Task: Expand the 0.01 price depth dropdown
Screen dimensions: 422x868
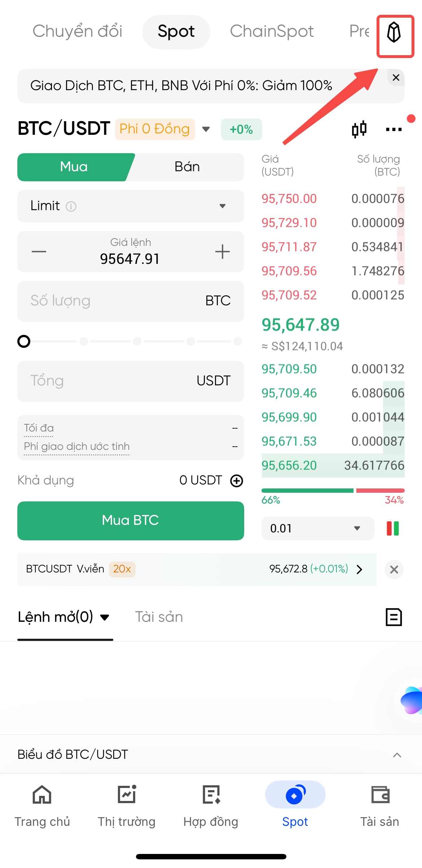Action: point(317,528)
